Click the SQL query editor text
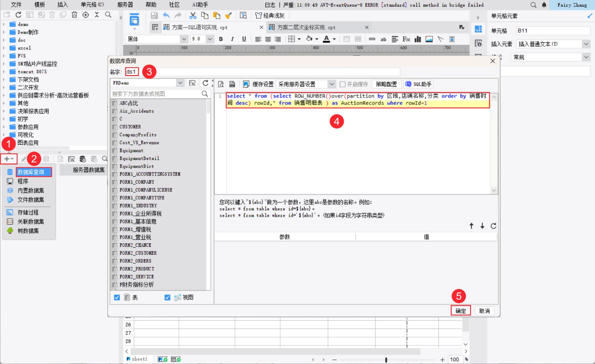595x364 pixels. click(x=357, y=100)
